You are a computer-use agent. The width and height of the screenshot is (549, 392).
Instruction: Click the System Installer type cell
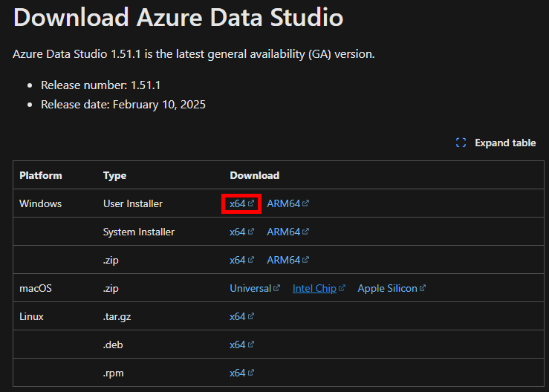[139, 232]
